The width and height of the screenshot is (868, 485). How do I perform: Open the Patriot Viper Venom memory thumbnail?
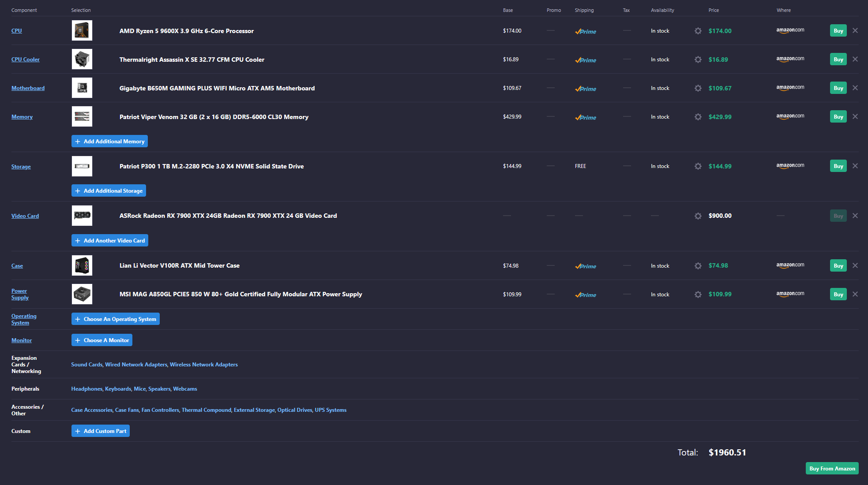click(82, 116)
